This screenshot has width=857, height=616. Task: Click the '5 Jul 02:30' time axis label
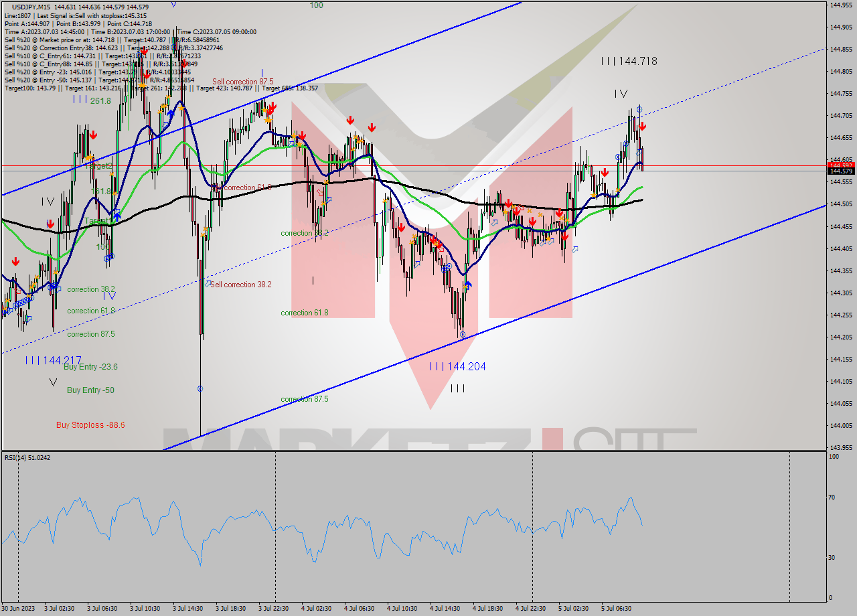coord(574,609)
